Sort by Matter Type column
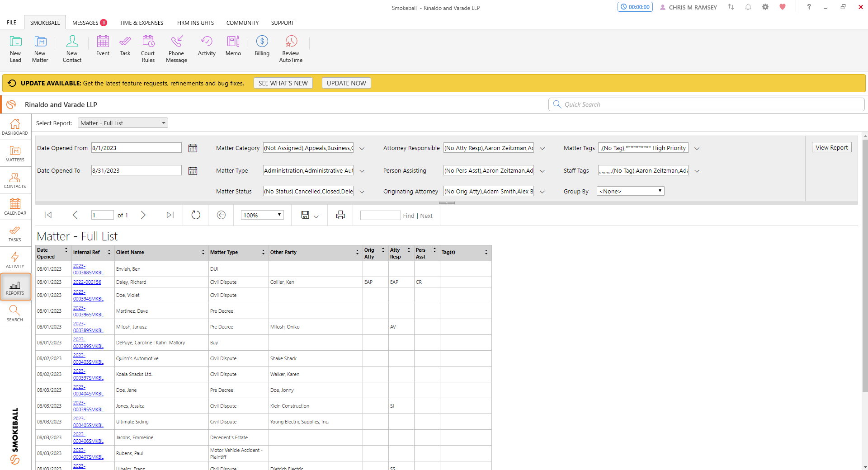This screenshot has height=470, width=868. 263,252
